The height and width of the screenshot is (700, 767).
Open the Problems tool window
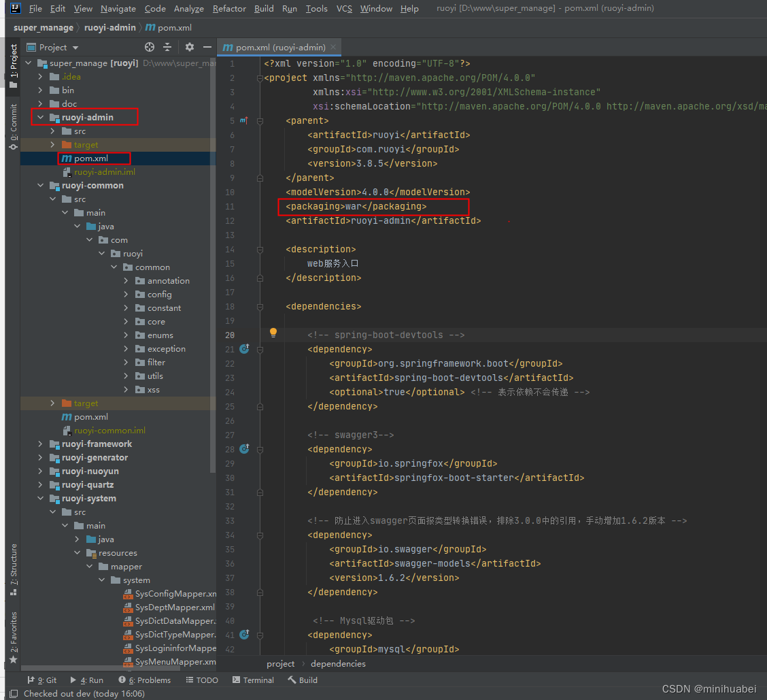click(145, 680)
